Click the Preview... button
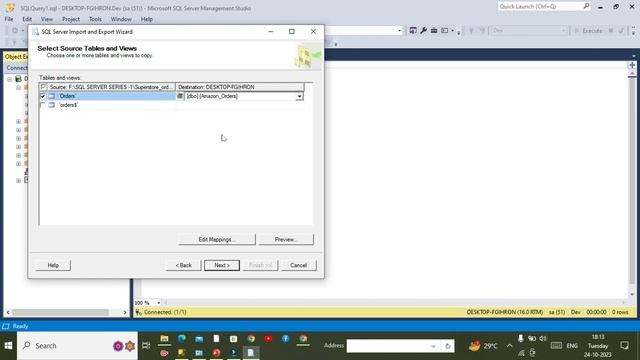 point(286,240)
